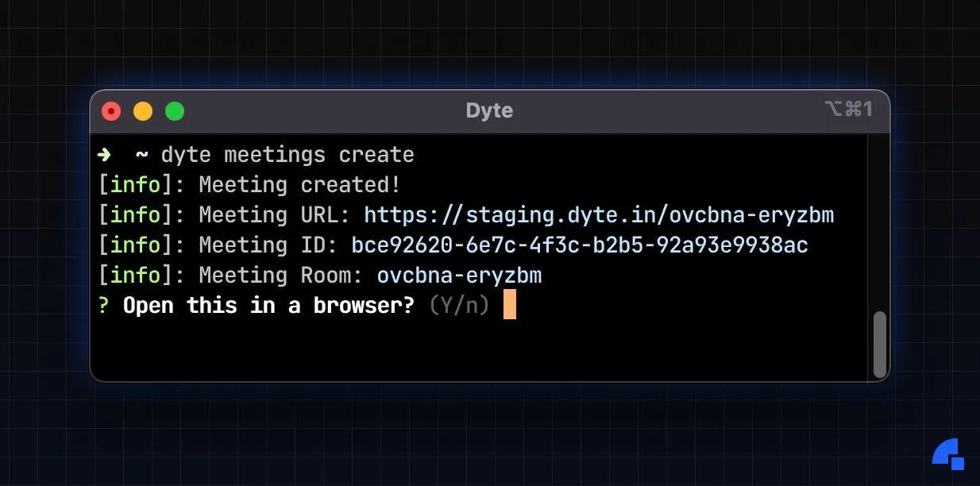Minimize the Dyte terminal using yellow button
Image resolution: width=980 pixels, height=486 pixels.
pos(143,111)
